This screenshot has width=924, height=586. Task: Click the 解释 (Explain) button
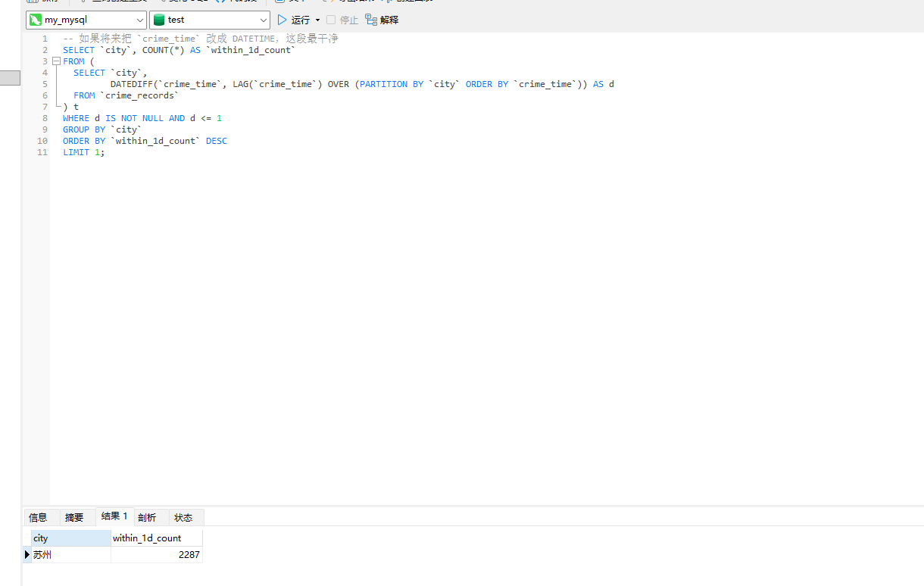click(382, 20)
